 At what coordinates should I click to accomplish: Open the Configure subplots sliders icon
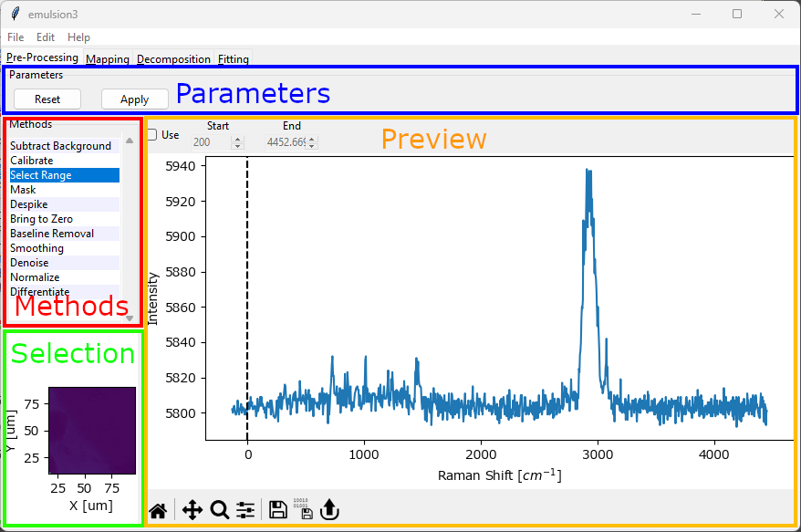(x=245, y=510)
